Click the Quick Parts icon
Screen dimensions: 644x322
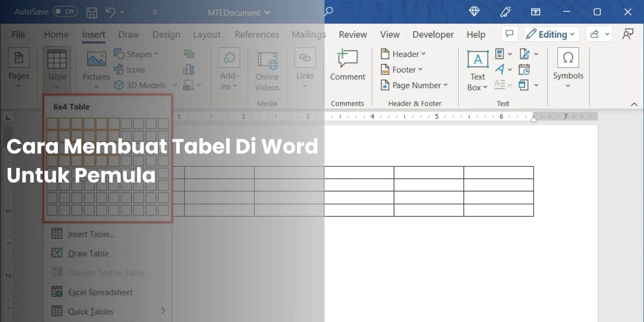tap(500, 54)
